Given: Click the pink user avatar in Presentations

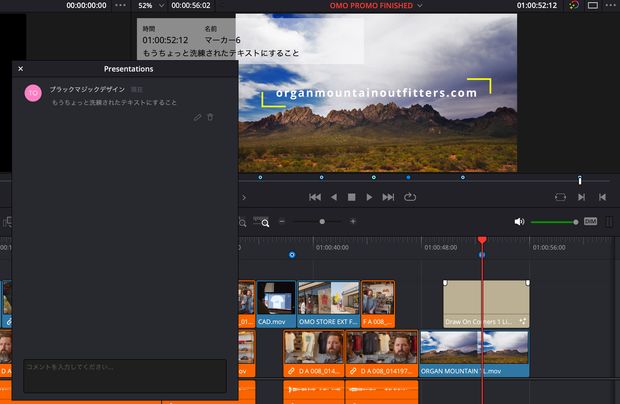Looking at the screenshot, I should coord(33,93).
